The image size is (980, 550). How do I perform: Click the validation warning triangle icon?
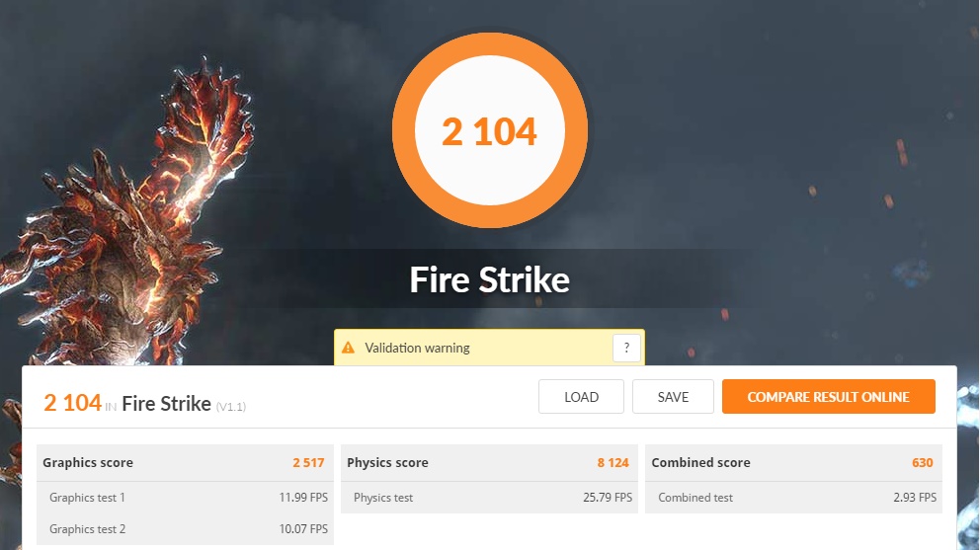point(348,348)
